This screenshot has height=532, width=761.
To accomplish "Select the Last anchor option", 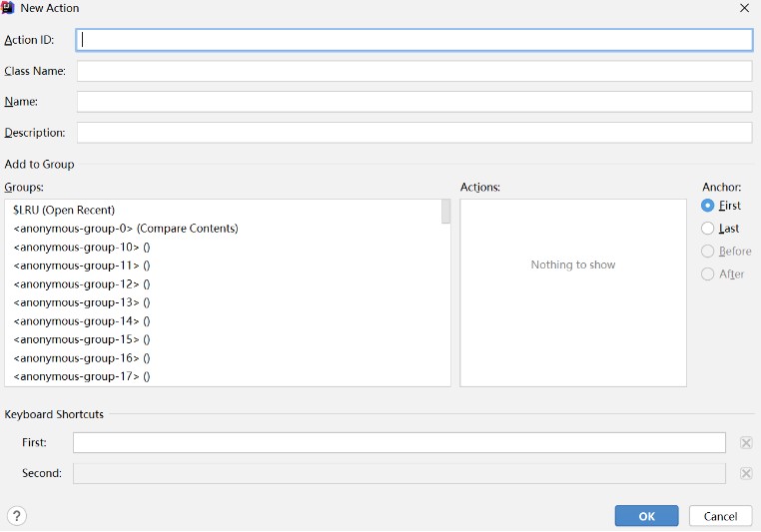I will click(x=708, y=229).
